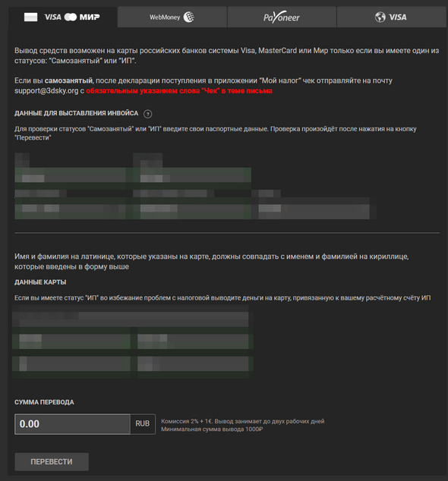
Task: Switch to the WebMoney tab
Action: [172, 17]
